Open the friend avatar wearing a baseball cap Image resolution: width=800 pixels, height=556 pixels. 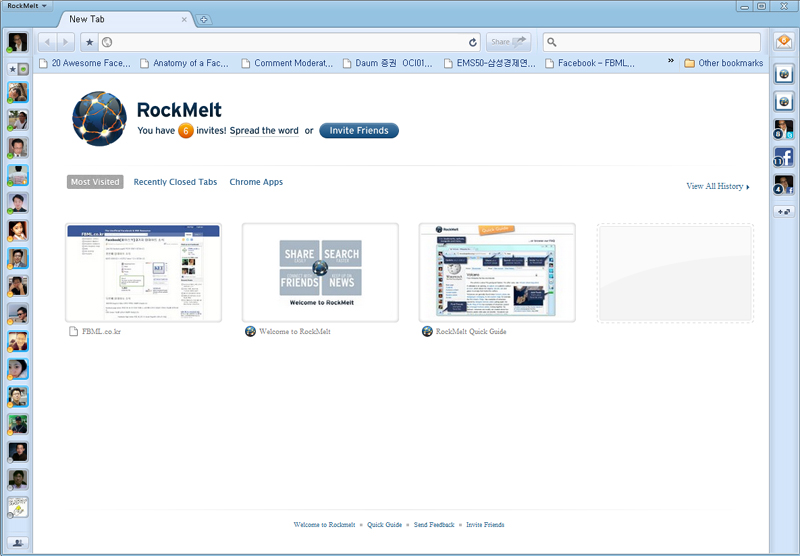point(18,424)
